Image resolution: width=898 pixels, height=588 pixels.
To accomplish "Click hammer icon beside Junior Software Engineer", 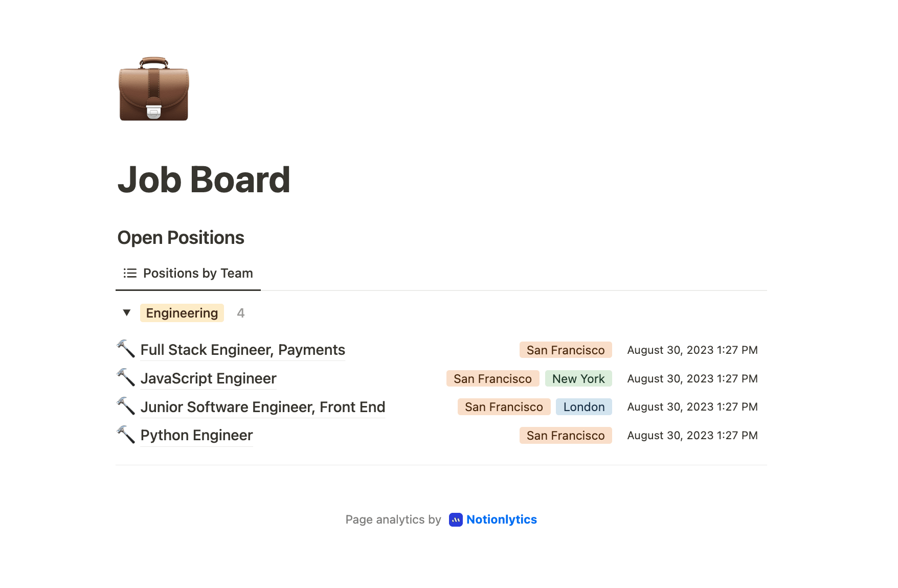I will tap(126, 406).
